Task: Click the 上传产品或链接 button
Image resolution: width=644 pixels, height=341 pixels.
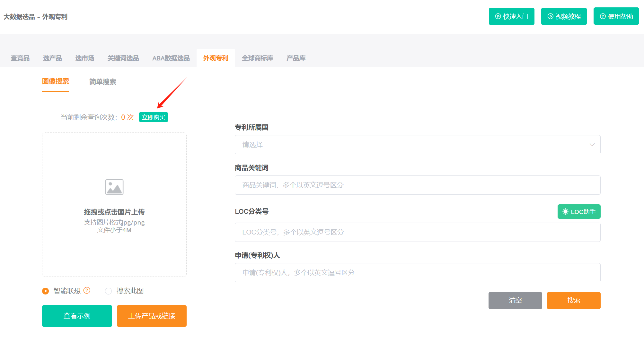Action: click(x=152, y=316)
